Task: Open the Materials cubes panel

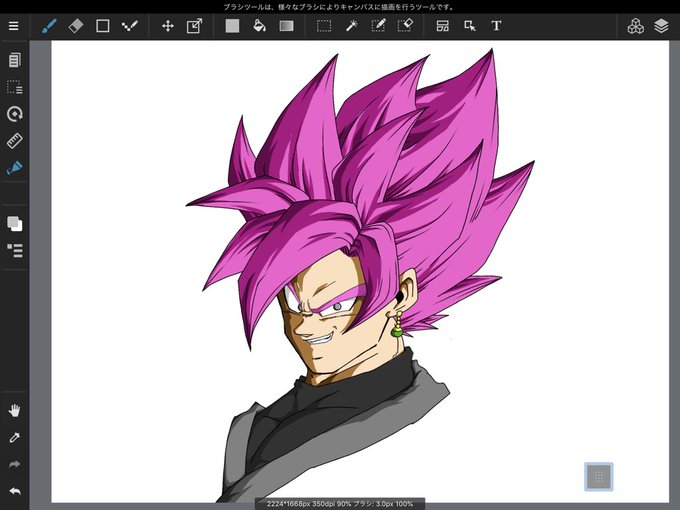Action: click(x=635, y=26)
